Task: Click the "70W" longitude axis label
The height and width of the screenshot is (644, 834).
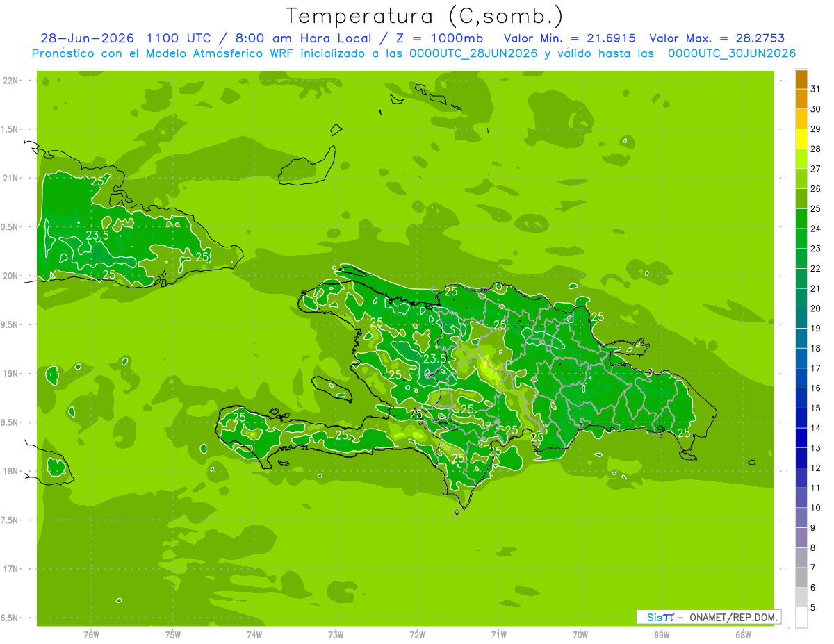Action: point(580,635)
